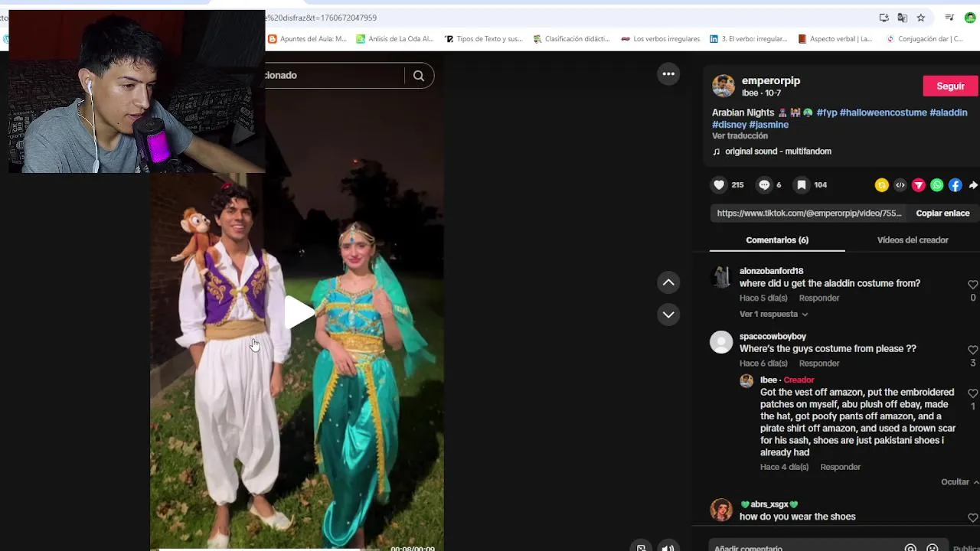The image size is (980, 551).
Task: Open the #fyp hashtag
Action: pyautogui.click(x=827, y=112)
